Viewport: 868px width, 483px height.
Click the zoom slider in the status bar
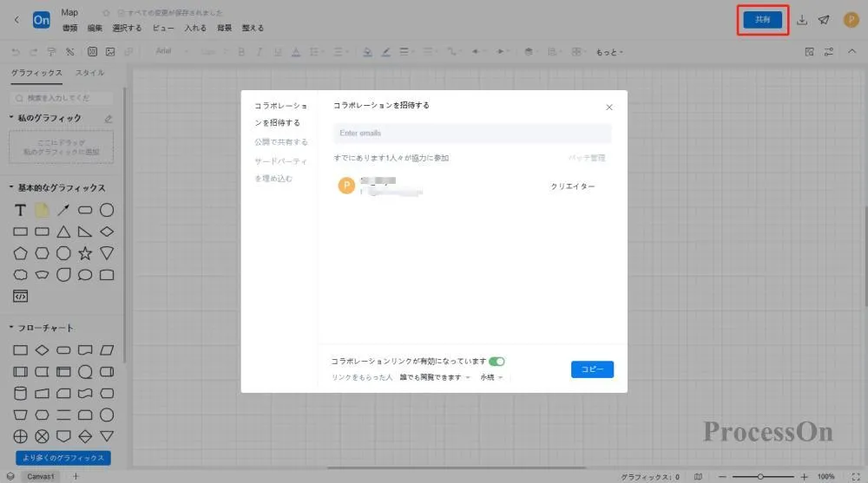761,476
